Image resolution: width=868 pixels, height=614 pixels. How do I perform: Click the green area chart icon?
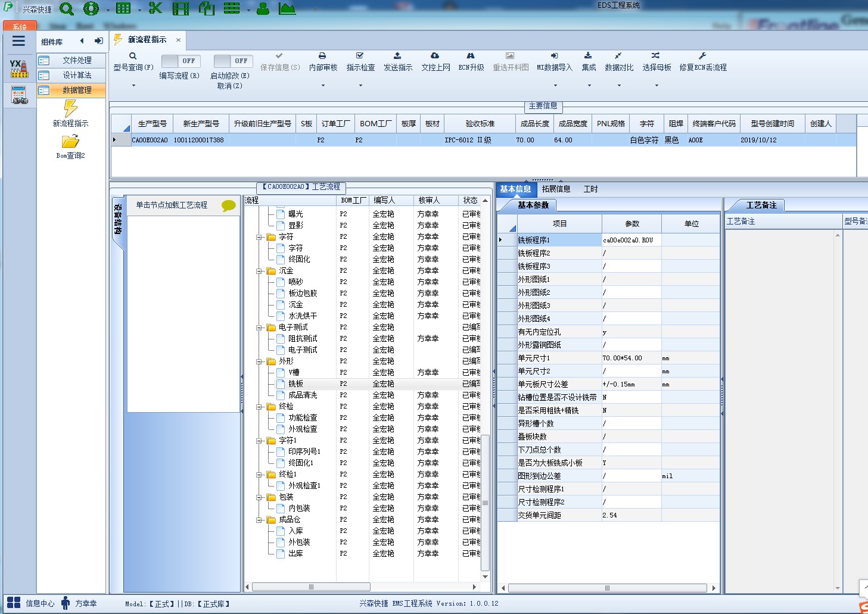(x=287, y=8)
